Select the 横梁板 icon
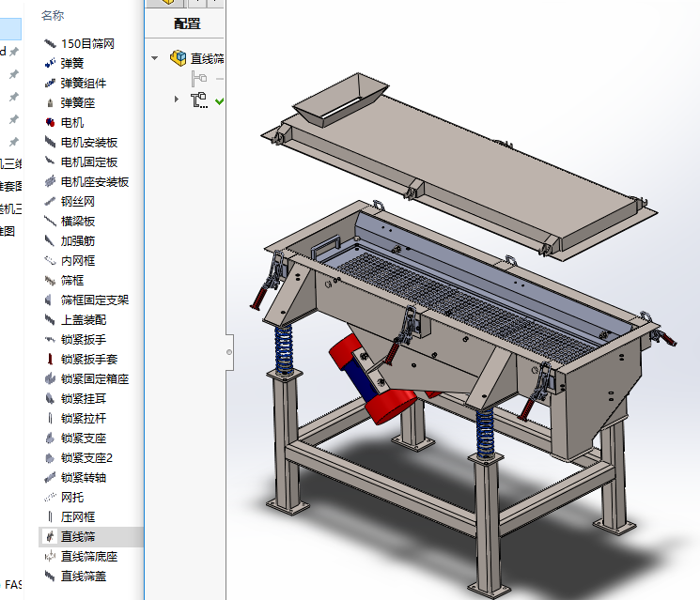The width and height of the screenshot is (700, 600). click(50, 222)
